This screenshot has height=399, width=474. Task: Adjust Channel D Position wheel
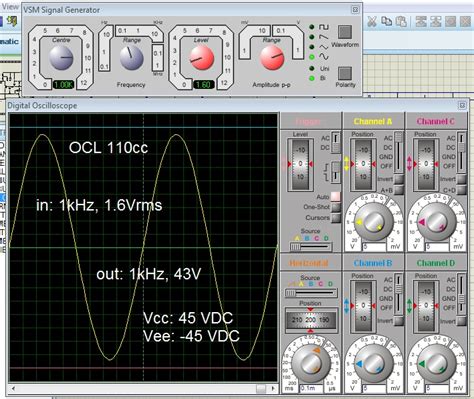tap(426, 306)
